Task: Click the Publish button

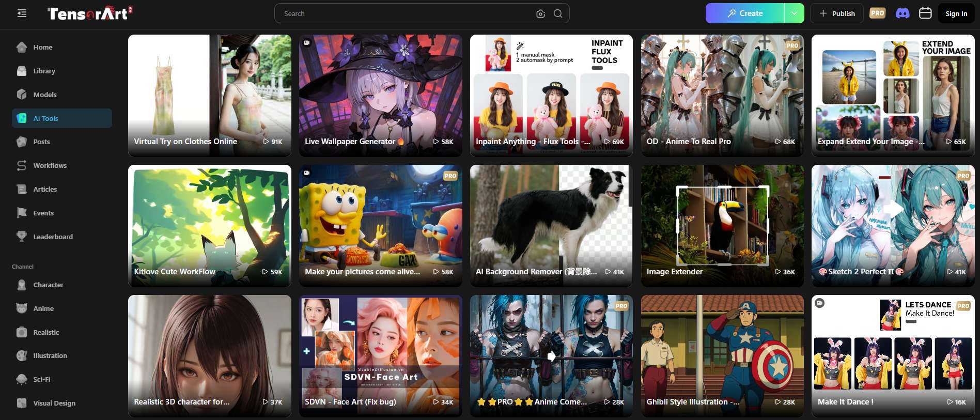Action: pos(837,13)
